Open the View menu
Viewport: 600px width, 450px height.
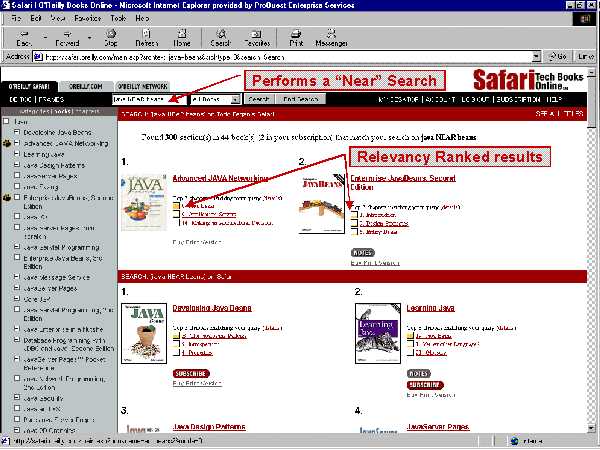pos(58,18)
